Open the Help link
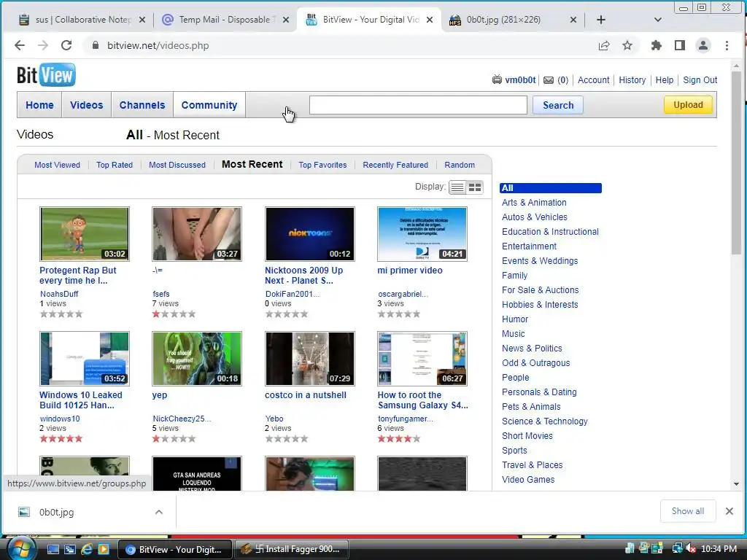747x560 pixels. pyautogui.click(x=664, y=80)
